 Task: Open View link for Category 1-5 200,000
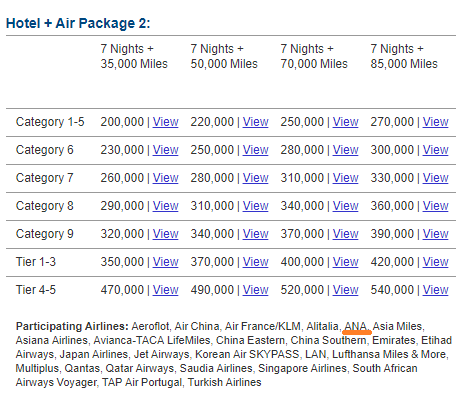165,122
